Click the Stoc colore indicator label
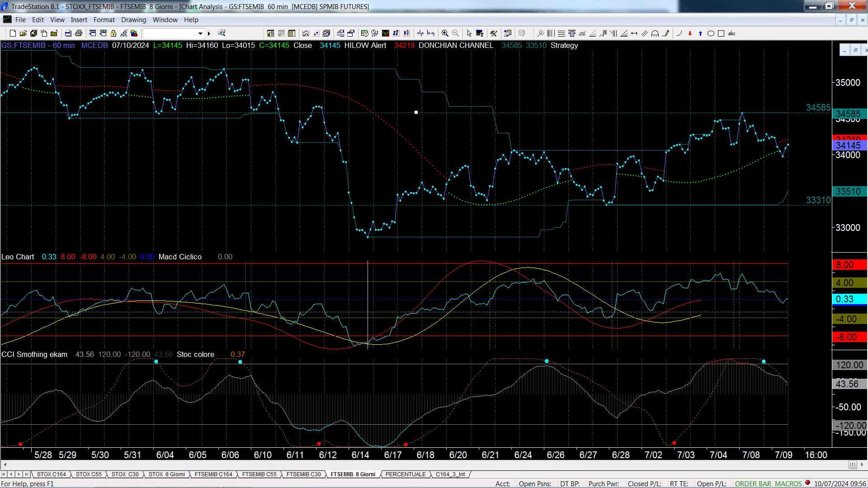Viewport: 868px width, 488px height. (195, 354)
